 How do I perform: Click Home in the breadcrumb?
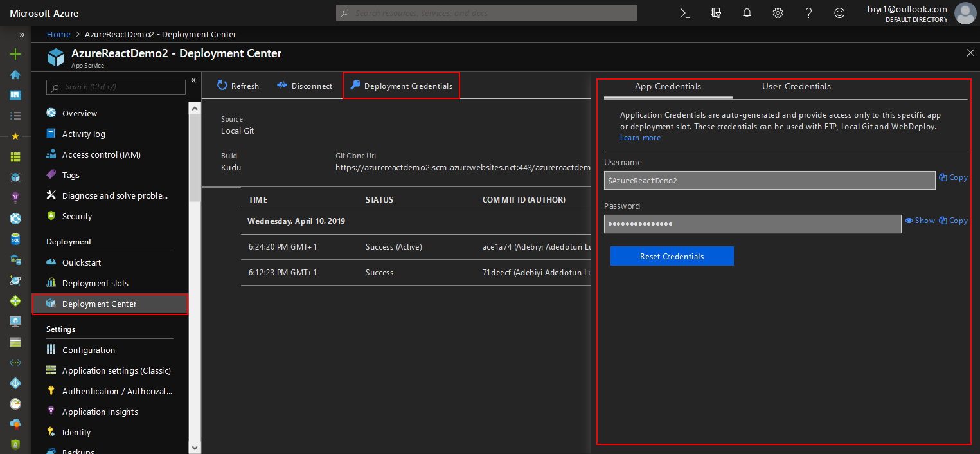(x=58, y=34)
